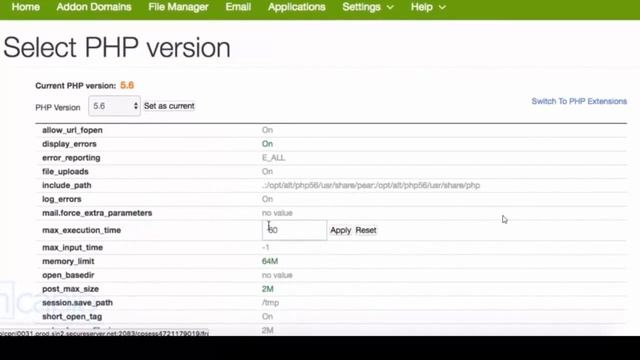This screenshot has width=640, height=360.
Task: Click the Set as current button
Action: 169,106
